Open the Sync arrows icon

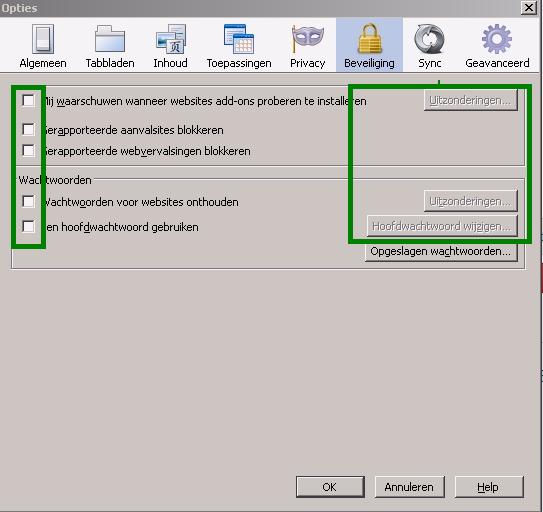click(x=429, y=39)
